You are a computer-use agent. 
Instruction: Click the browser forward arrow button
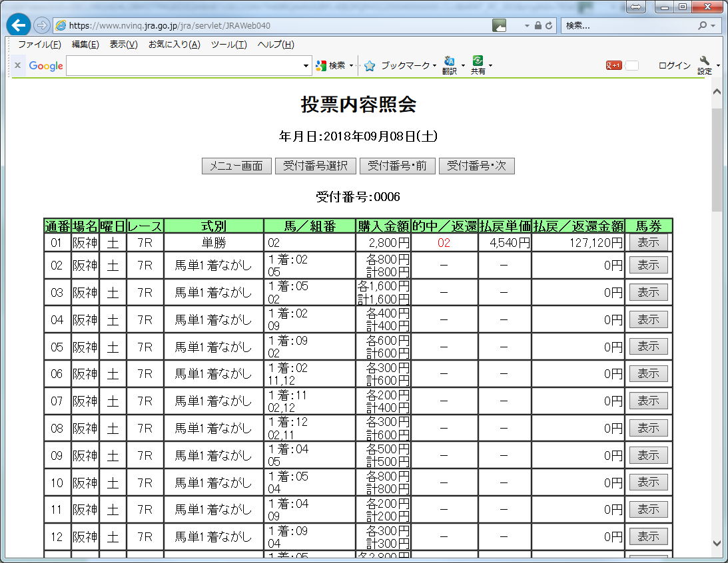point(42,25)
